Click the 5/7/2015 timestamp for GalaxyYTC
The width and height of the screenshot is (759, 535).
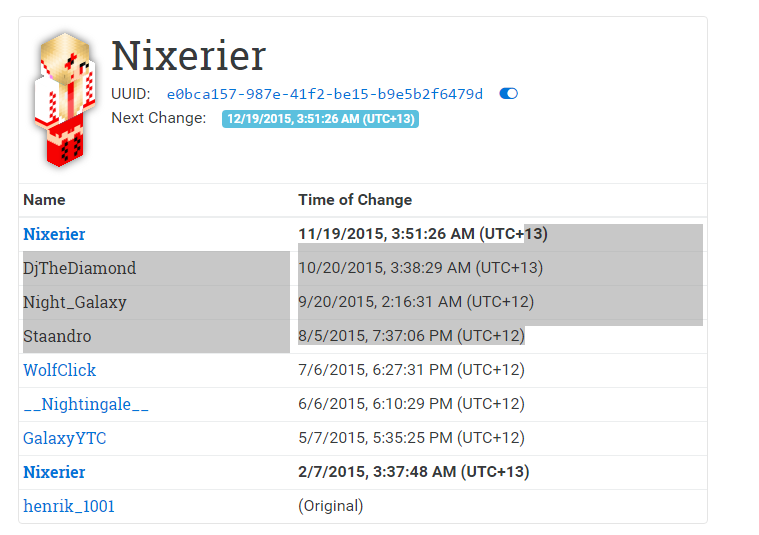411,438
